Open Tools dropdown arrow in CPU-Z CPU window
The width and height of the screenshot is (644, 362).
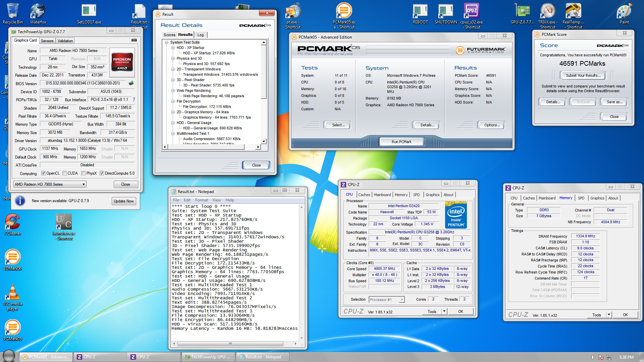pyautogui.click(x=444, y=311)
